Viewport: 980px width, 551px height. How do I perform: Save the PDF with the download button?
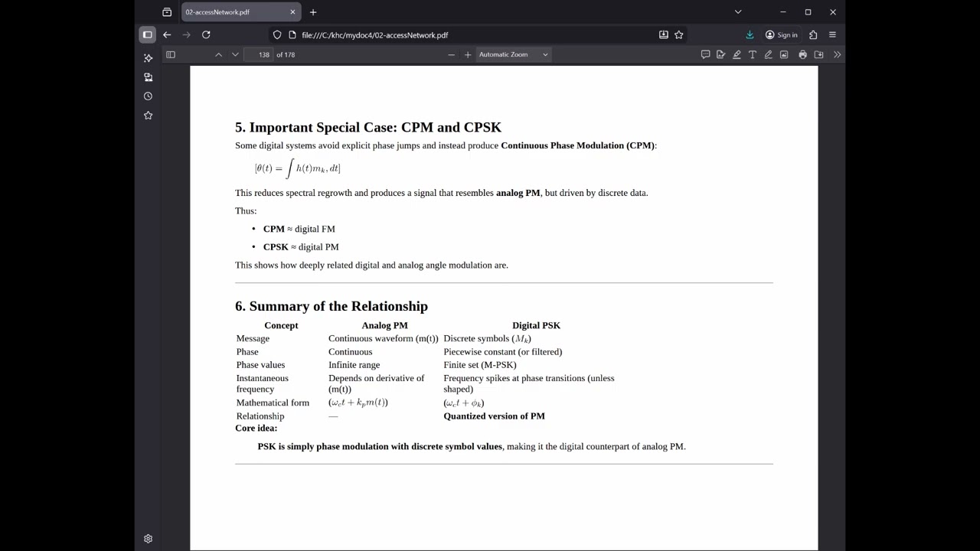click(818, 54)
